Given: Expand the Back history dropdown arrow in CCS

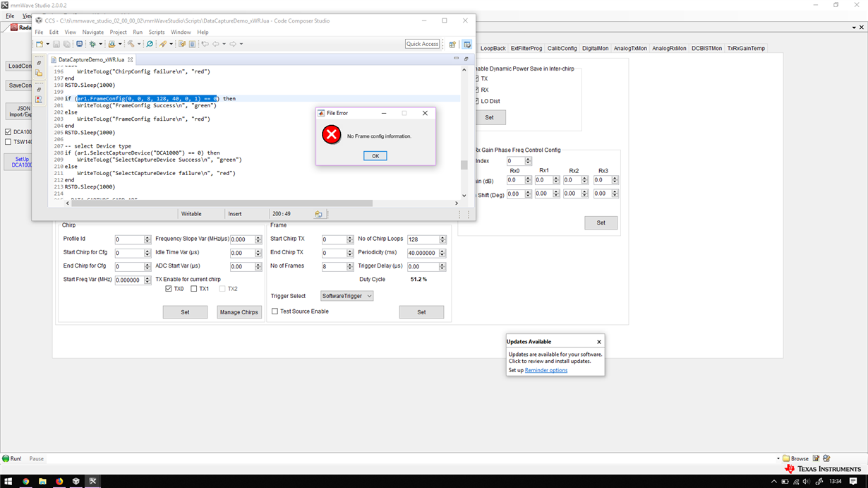Looking at the screenshot, I should pyautogui.click(x=224, y=44).
